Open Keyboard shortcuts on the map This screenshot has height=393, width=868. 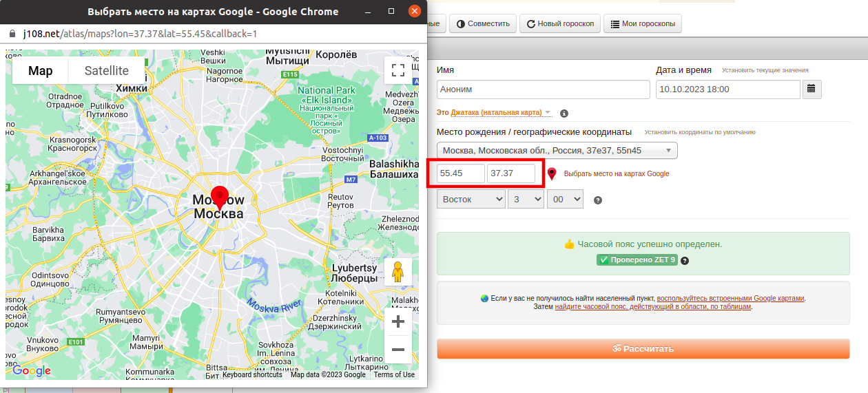(252, 374)
